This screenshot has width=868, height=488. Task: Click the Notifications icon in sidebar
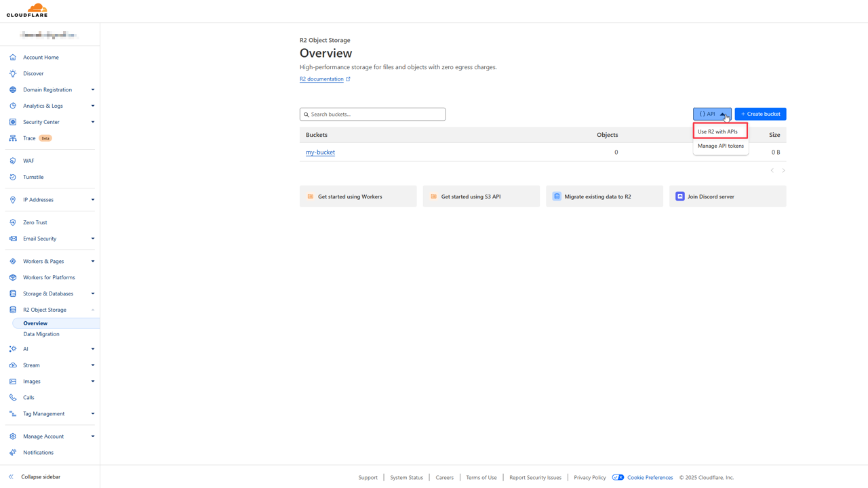tap(13, 453)
